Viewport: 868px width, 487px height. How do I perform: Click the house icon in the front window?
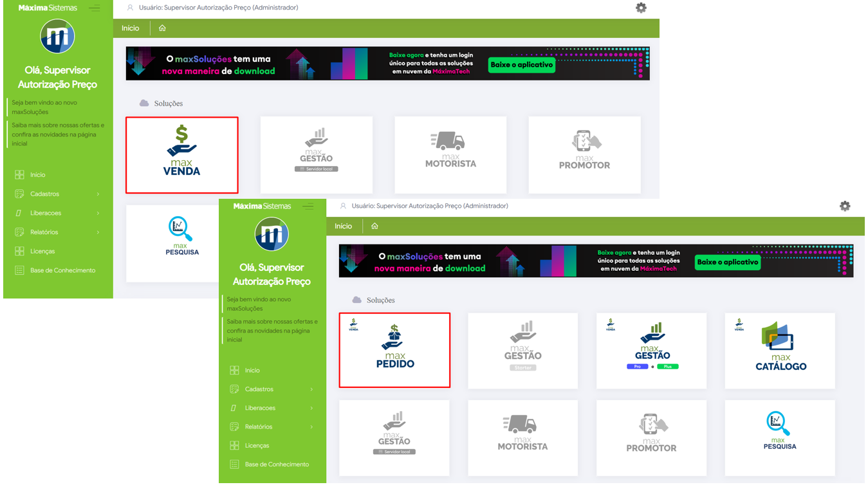(x=374, y=226)
